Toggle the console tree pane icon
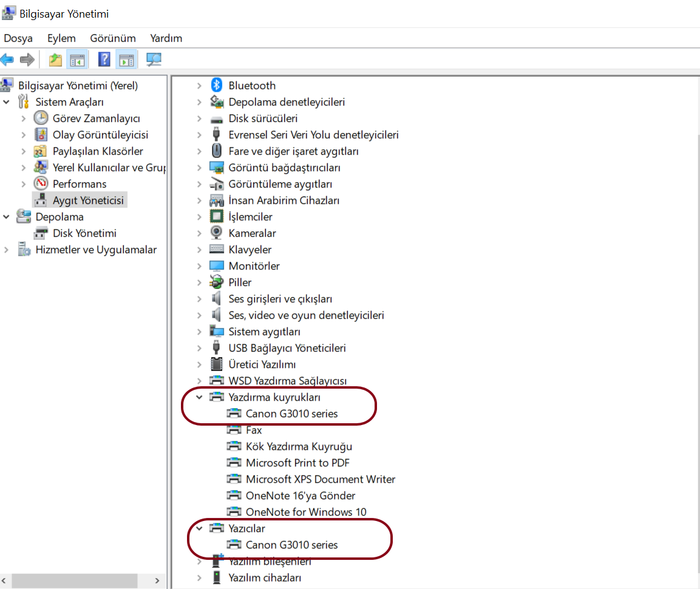The height and width of the screenshot is (589, 700). click(77, 59)
